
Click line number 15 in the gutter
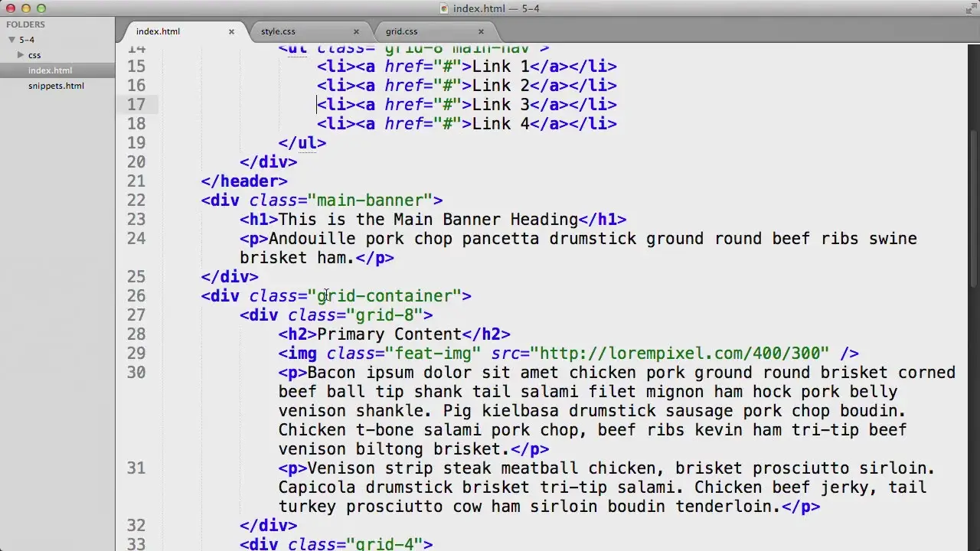(136, 67)
